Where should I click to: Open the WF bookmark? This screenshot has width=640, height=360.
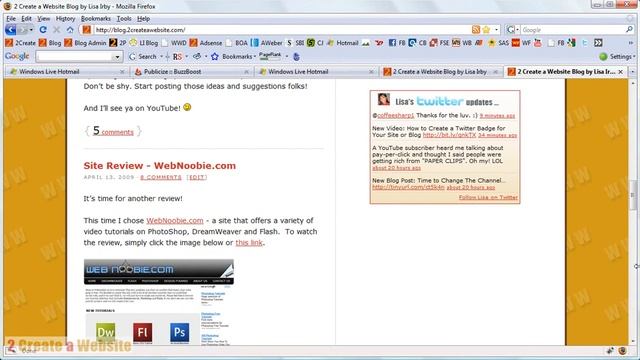pos(521,43)
